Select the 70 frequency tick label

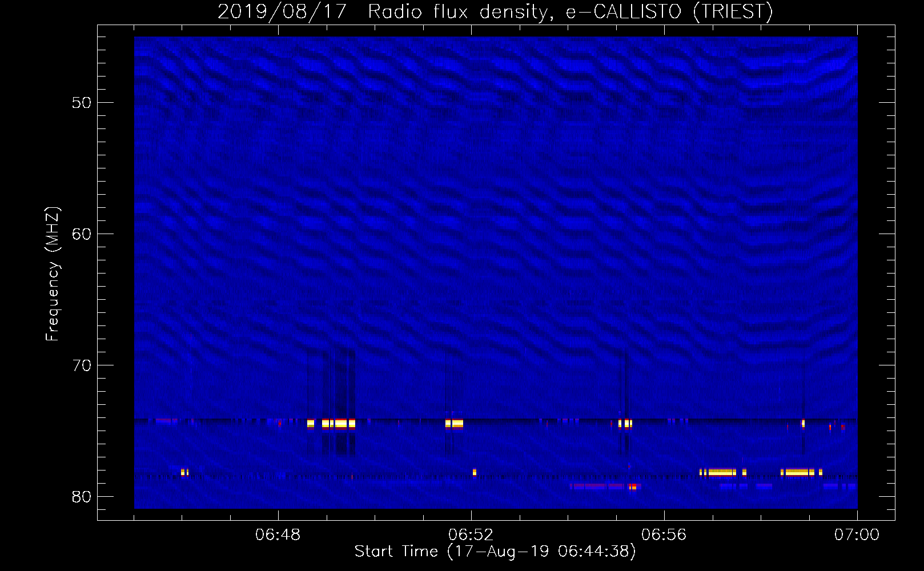[82, 365]
